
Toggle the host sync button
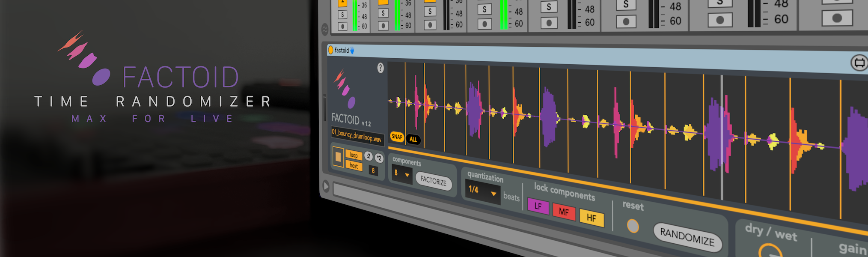(354, 166)
